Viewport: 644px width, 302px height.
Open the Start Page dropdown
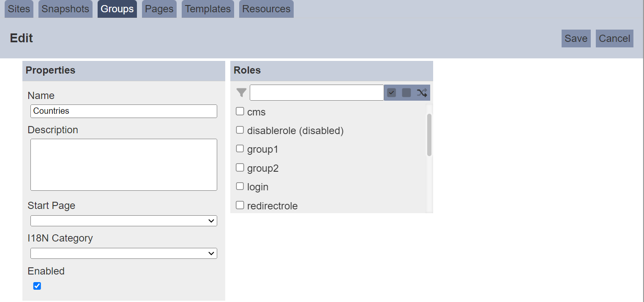(124, 221)
